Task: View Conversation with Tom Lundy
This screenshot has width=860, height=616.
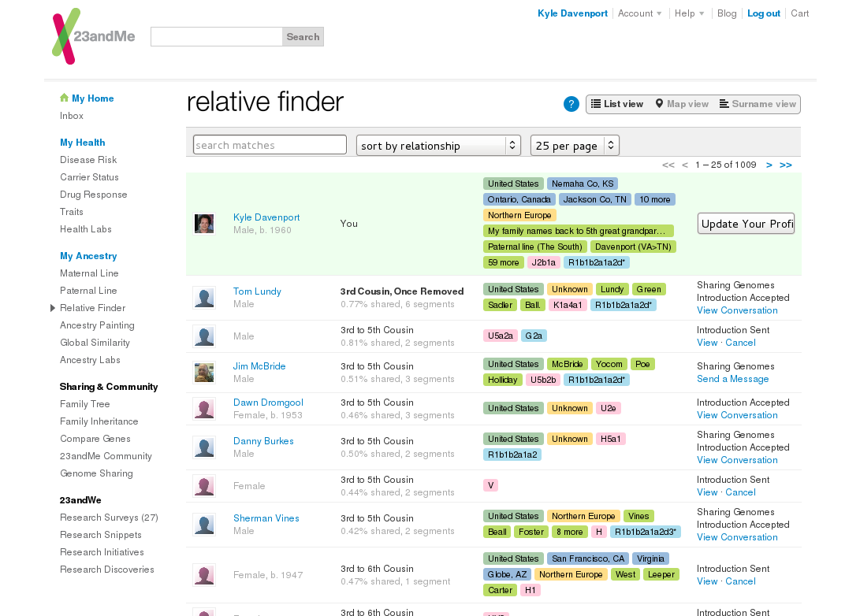Action: pyautogui.click(x=737, y=310)
